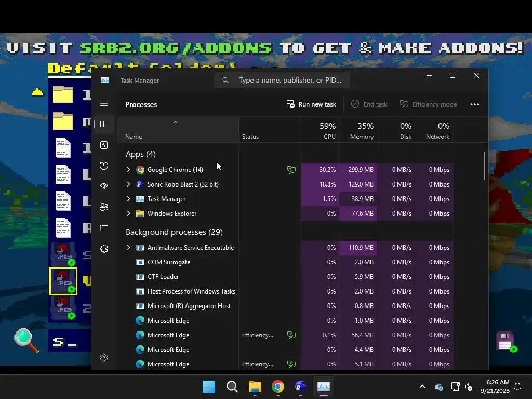532x399 pixels.
Task: Open the Task Manager hamburger navigation menu
Action: point(104,103)
